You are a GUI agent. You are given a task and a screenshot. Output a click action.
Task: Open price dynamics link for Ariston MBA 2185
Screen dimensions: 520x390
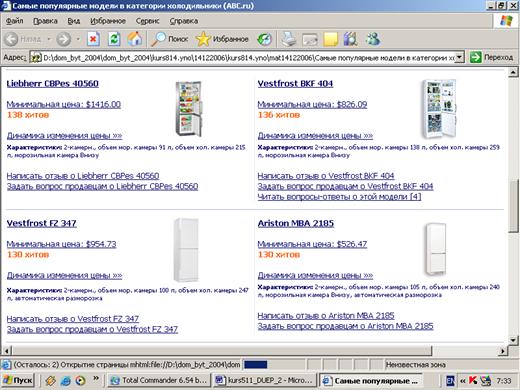[x=315, y=275]
